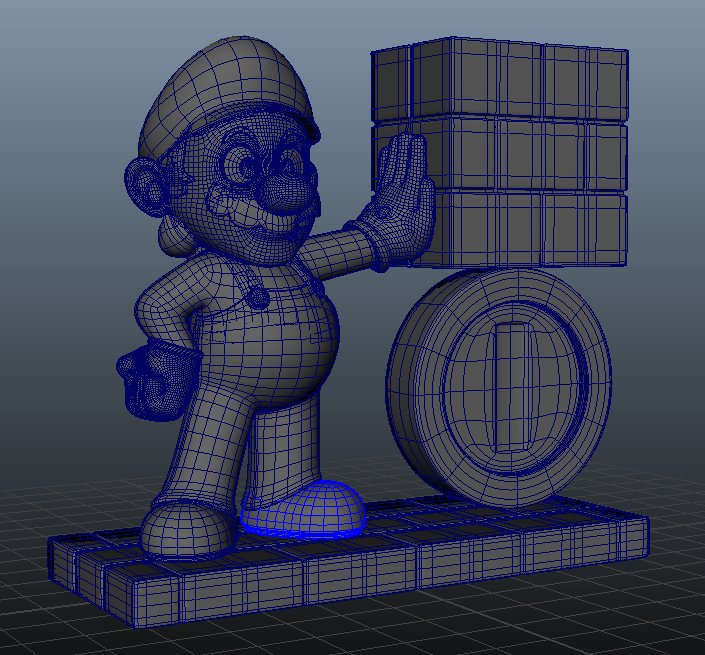705x655 pixels.
Task: Pick the coin's center vertical slot
Action: (x=512, y=388)
